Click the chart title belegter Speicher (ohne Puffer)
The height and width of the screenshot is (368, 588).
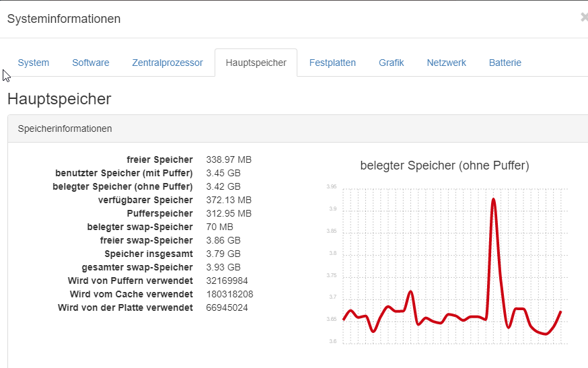(445, 165)
